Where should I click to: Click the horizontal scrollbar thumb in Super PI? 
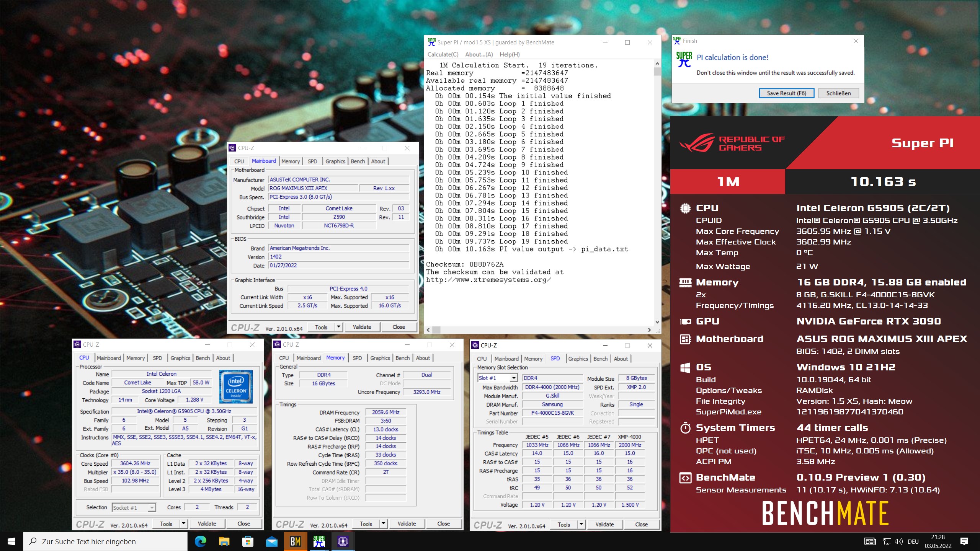pos(436,329)
